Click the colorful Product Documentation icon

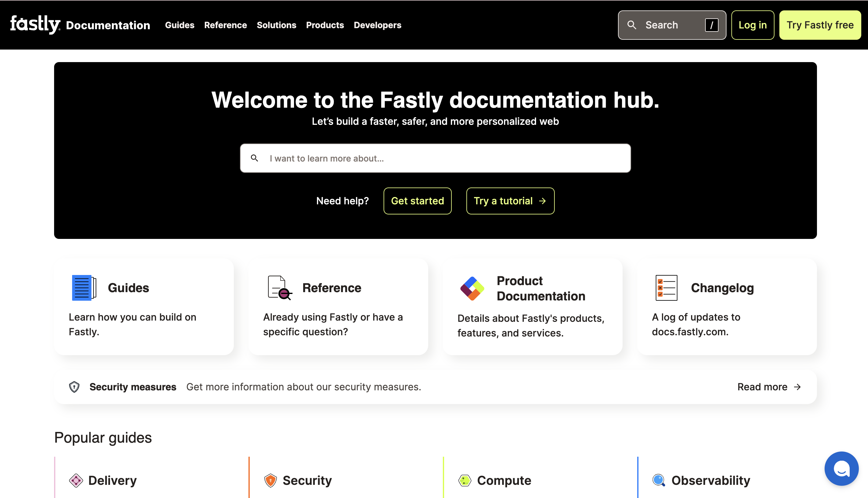473,288
